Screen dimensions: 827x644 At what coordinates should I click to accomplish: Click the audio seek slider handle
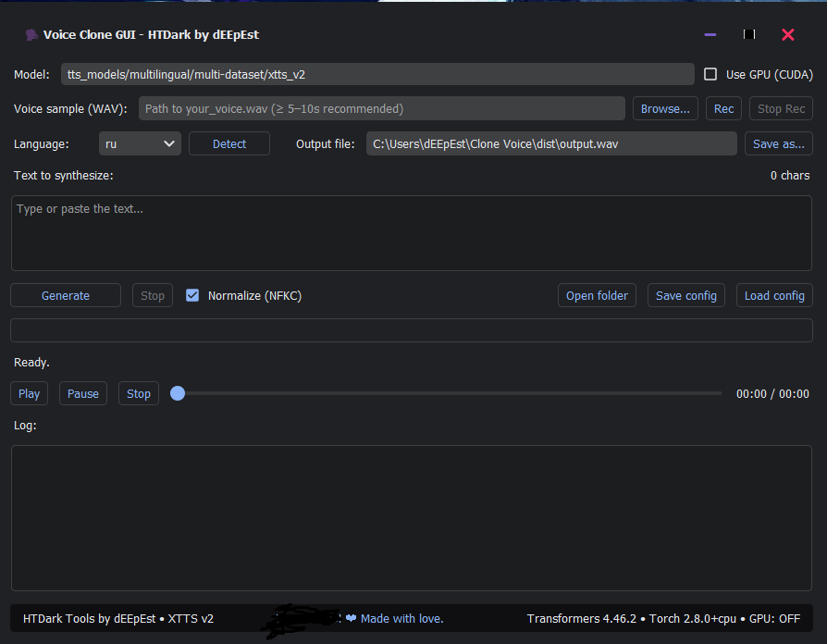(x=178, y=393)
